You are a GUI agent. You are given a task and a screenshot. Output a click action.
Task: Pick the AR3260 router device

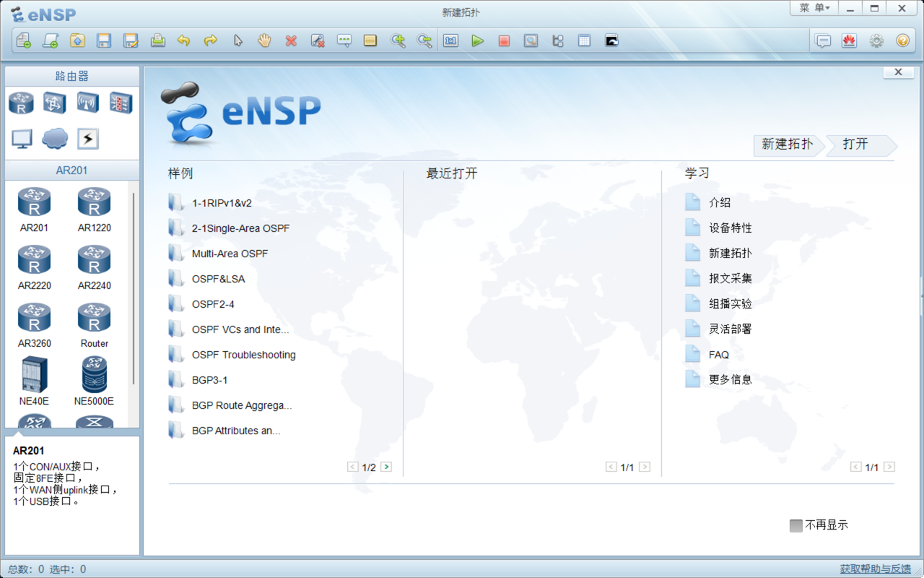coord(34,325)
